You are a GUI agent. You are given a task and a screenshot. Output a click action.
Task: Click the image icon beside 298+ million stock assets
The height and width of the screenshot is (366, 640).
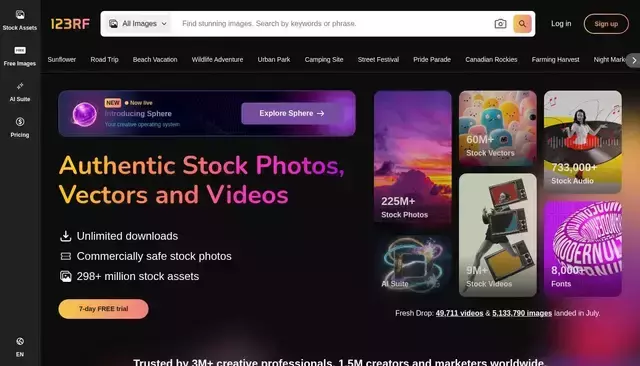pos(65,276)
